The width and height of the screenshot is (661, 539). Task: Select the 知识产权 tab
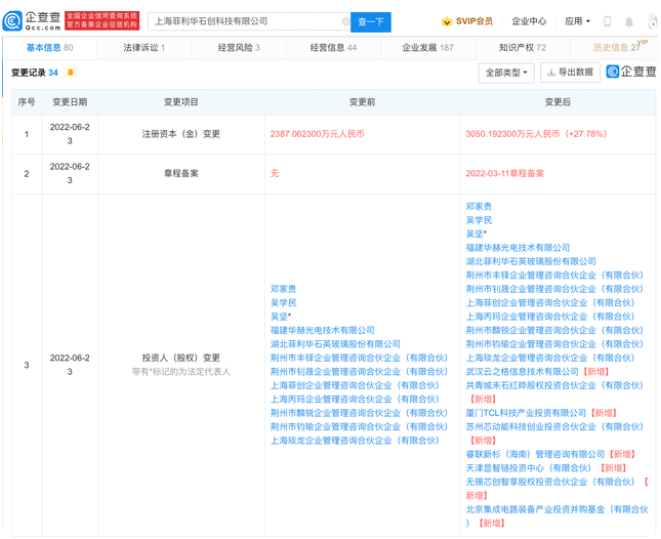[522, 48]
